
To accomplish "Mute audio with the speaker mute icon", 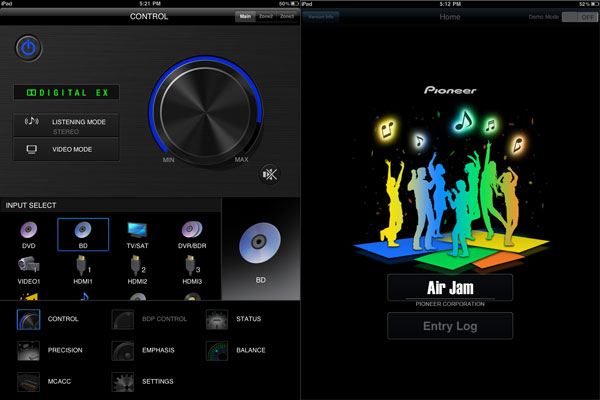I will click(x=270, y=175).
